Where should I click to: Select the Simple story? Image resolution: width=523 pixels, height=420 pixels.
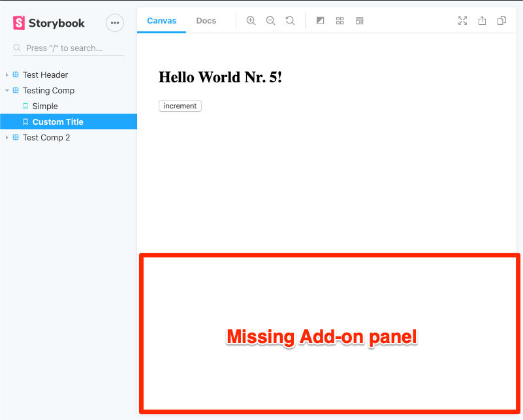point(45,106)
